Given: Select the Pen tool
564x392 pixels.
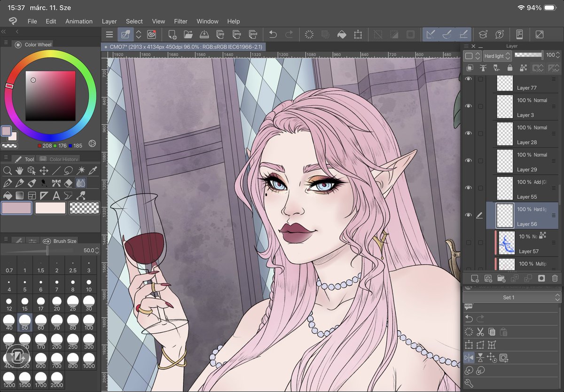Looking at the screenshot, I should [8, 183].
